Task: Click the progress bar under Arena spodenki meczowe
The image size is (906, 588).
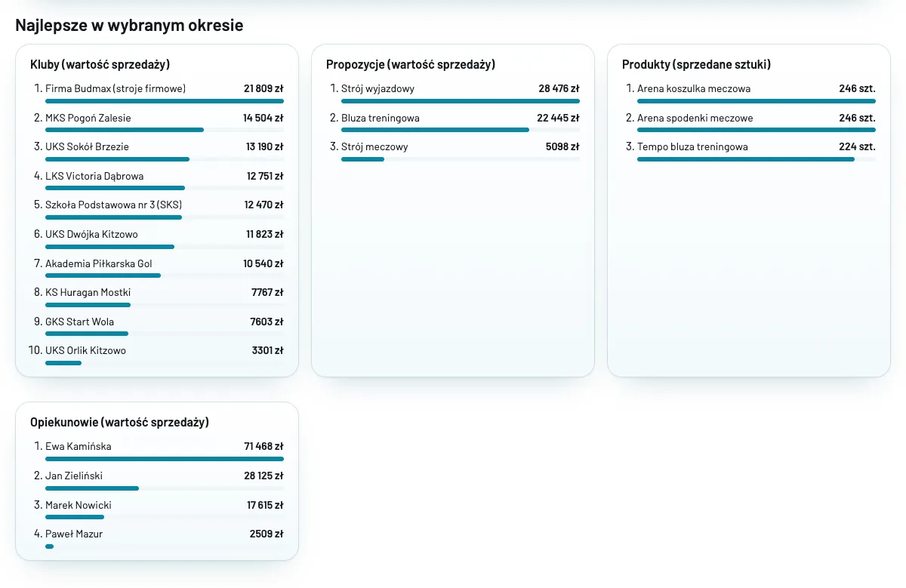Action: pos(757,130)
